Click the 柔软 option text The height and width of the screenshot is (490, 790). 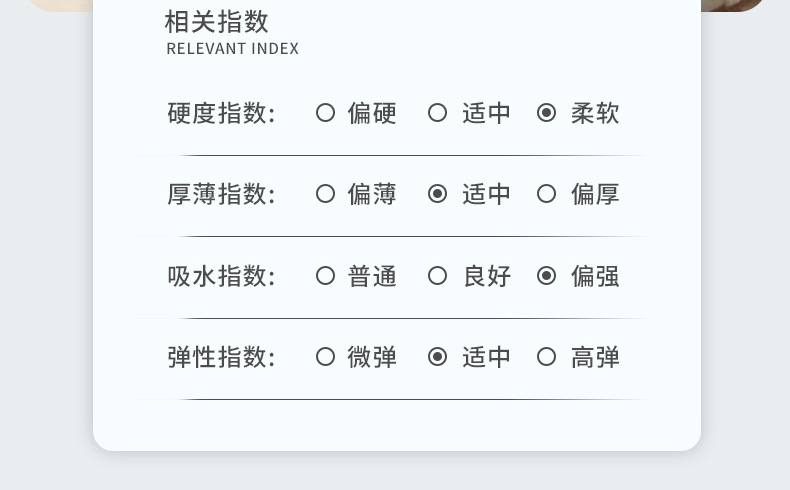click(595, 113)
